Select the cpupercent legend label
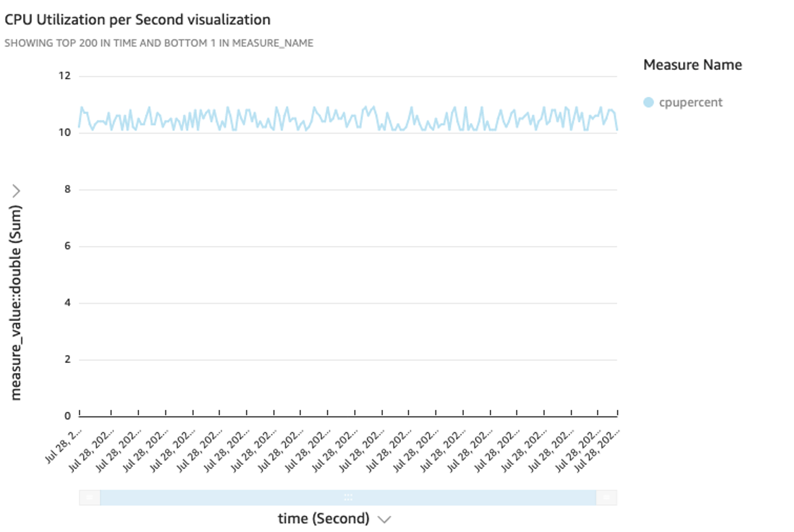 [690, 103]
